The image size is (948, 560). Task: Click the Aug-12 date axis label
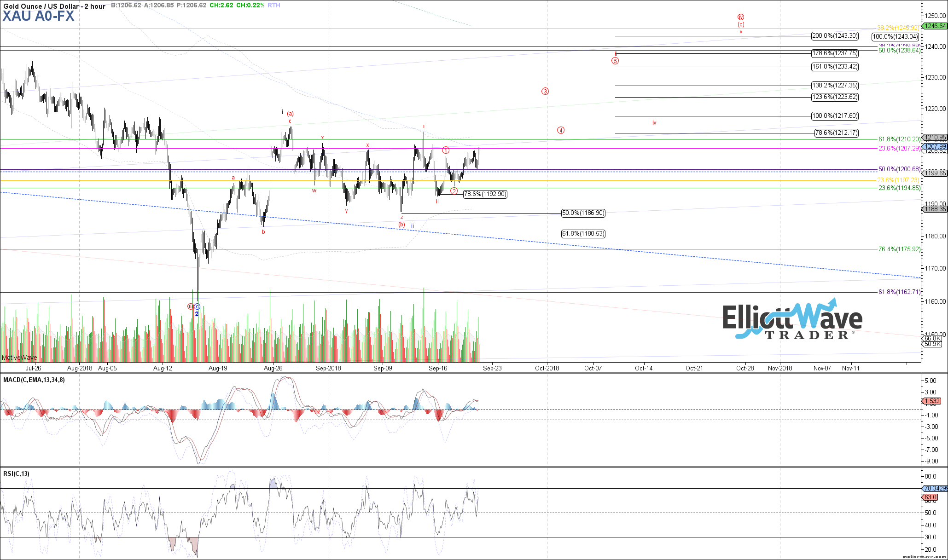tap(163, 368)
